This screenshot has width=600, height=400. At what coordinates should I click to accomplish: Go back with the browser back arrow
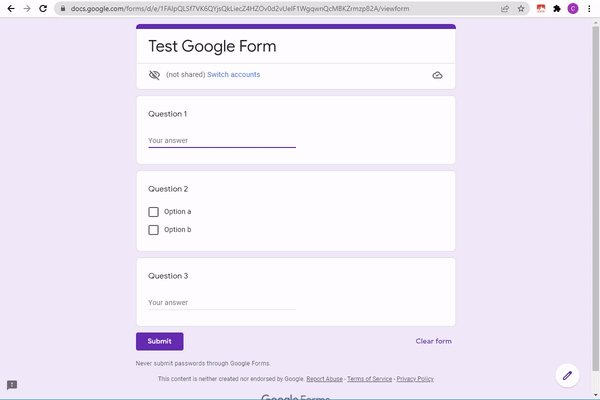[11, 8]
